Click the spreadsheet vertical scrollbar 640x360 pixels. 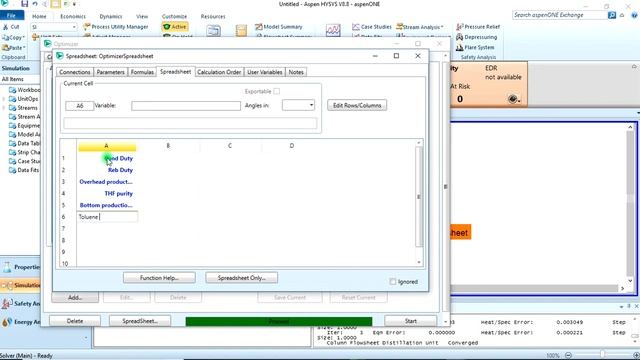coord(419,197)
